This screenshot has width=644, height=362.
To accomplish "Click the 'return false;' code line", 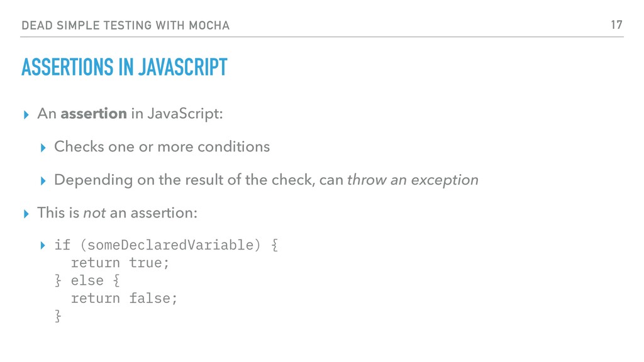I will pos(124,299).
